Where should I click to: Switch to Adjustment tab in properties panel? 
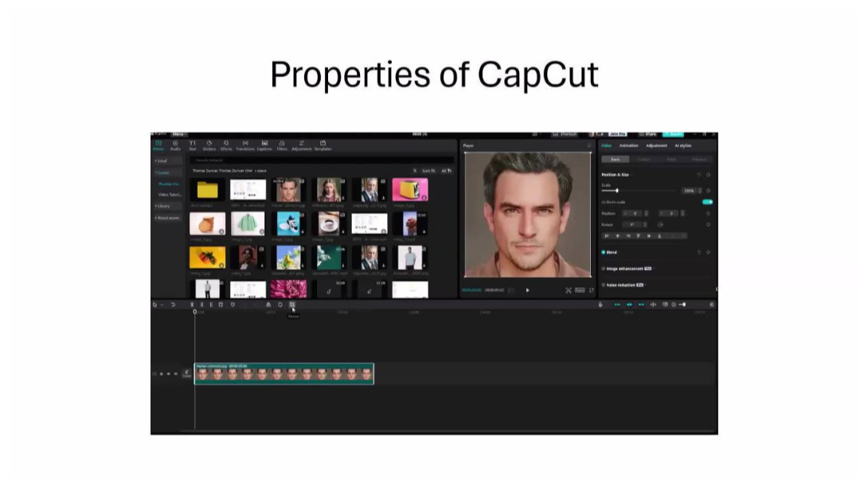(656, 146)
